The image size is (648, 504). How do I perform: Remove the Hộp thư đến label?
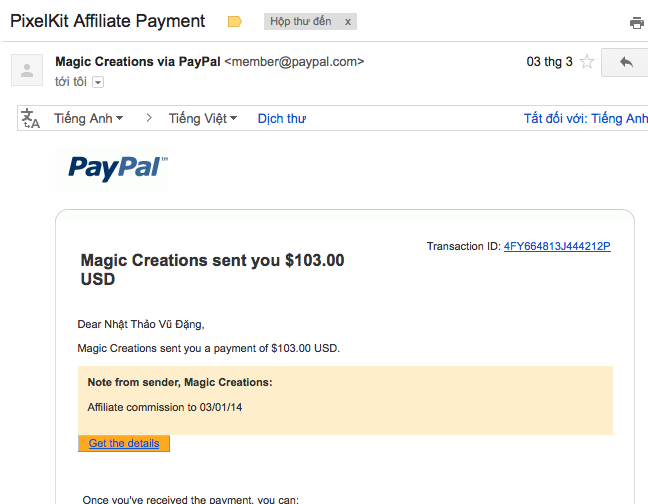click(x=347, y=22)
